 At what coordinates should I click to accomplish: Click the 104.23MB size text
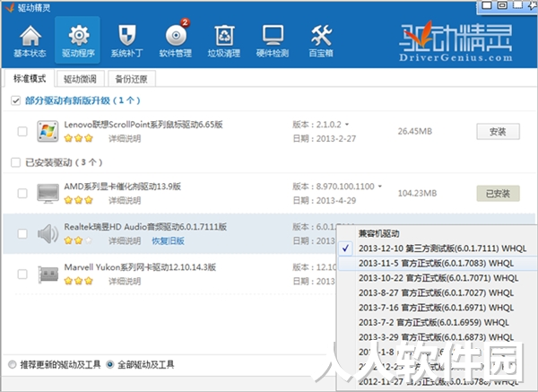(417, 193)
